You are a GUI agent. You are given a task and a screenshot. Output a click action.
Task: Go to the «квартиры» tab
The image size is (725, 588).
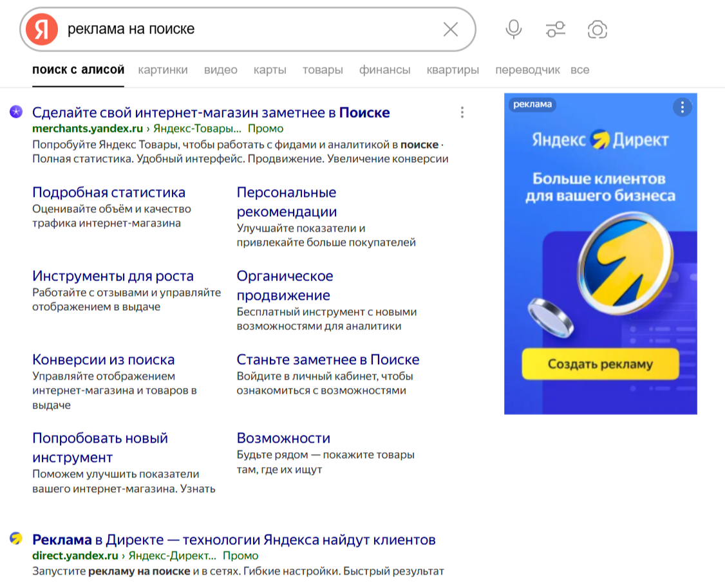(453, 69)
